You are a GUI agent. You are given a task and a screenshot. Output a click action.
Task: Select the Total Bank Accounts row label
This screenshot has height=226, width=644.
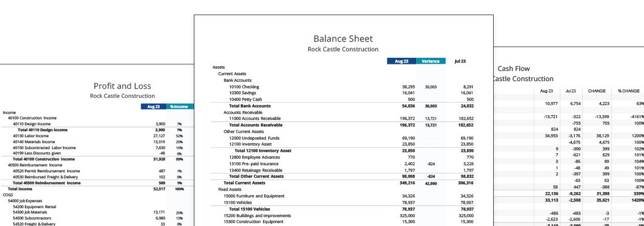tap(250, 106)
